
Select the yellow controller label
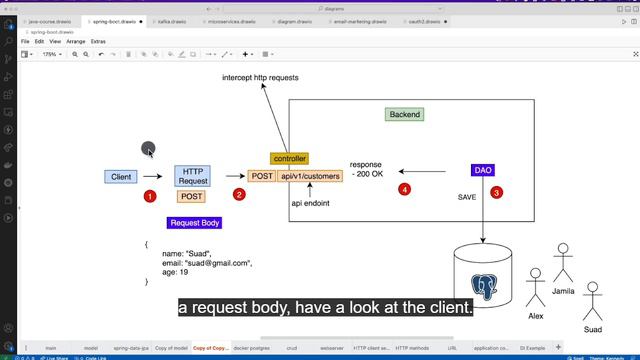pos(289,158)
